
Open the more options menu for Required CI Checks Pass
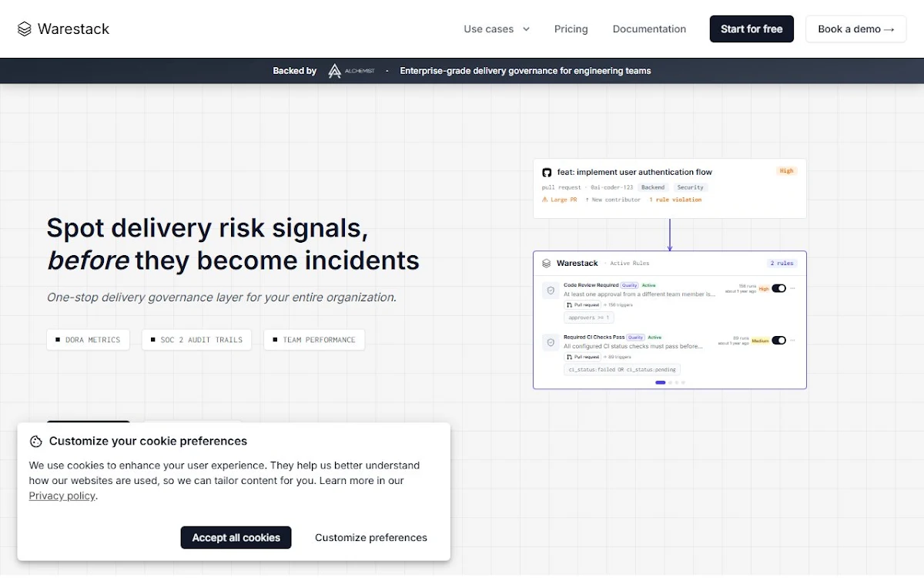click(x=792, y=340)
